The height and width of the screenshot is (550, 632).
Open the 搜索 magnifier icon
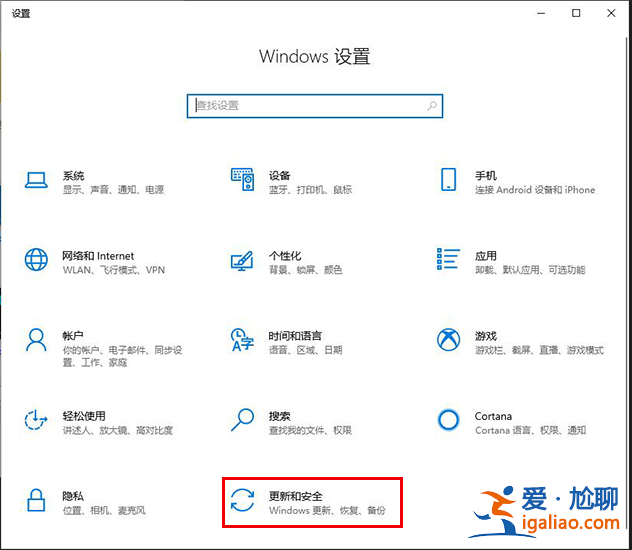pos(242,420)
